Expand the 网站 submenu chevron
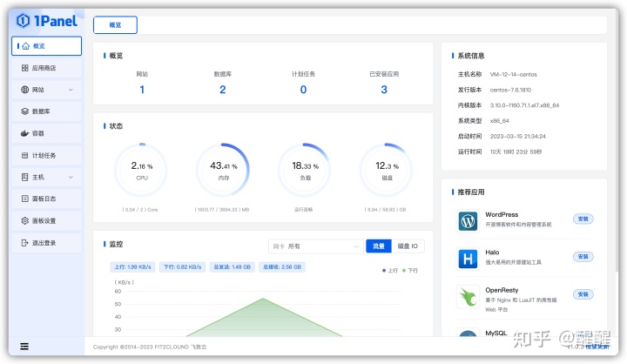The image size is (627, 364). [x=71, y=90]
